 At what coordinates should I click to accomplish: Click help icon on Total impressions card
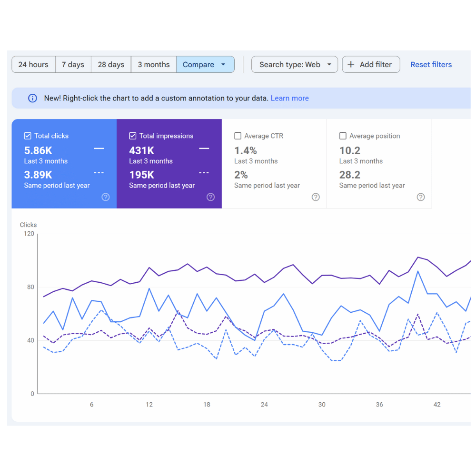pos(211,197)
